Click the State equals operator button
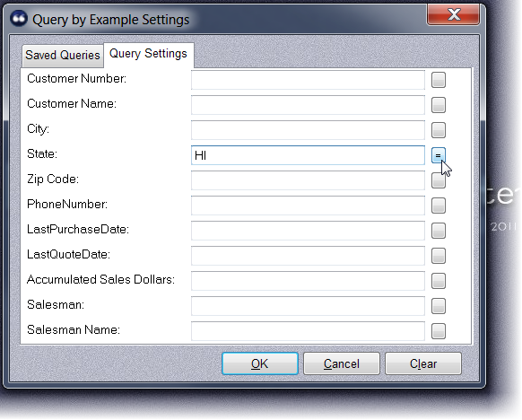The height and width of the screenshot is (420, 522). coord(438,155)
